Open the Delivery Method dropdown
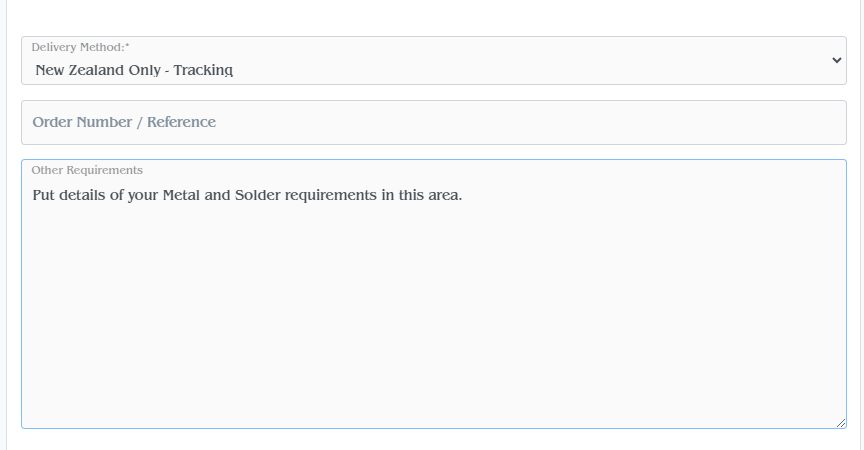The image size is (864, 450). tap(433, 61)
